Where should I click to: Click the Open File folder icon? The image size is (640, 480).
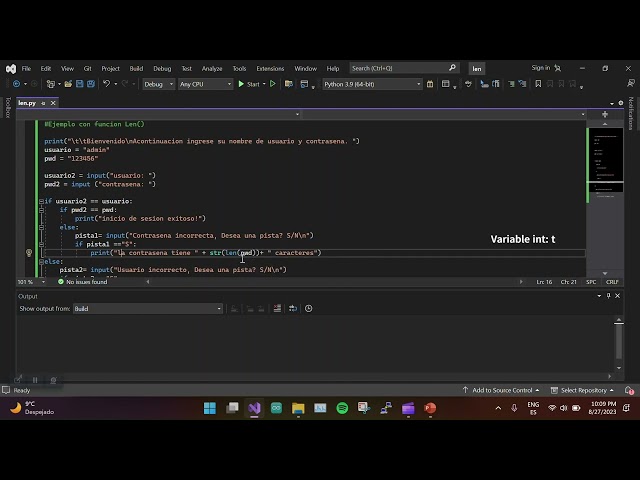click(x=68, y=84)
